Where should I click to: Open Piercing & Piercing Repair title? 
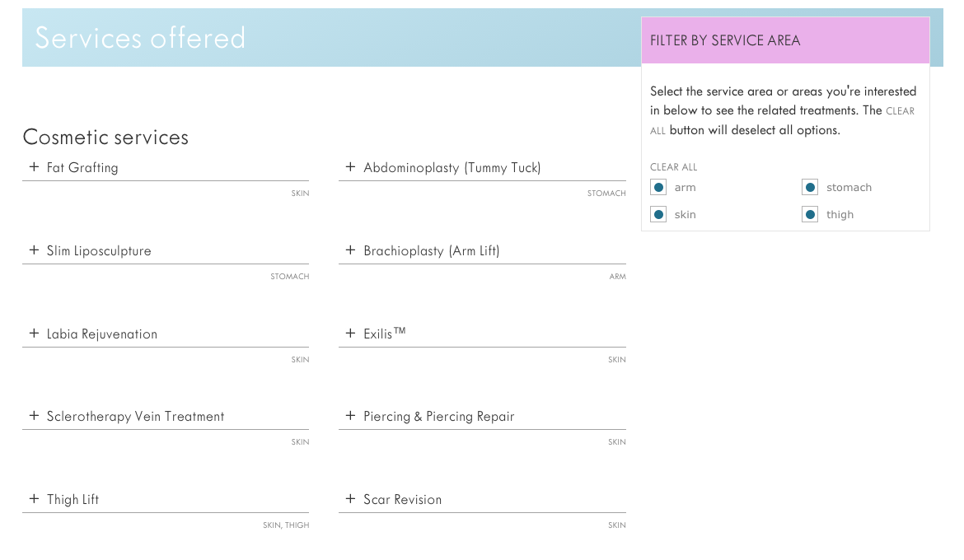coord(439,416)
